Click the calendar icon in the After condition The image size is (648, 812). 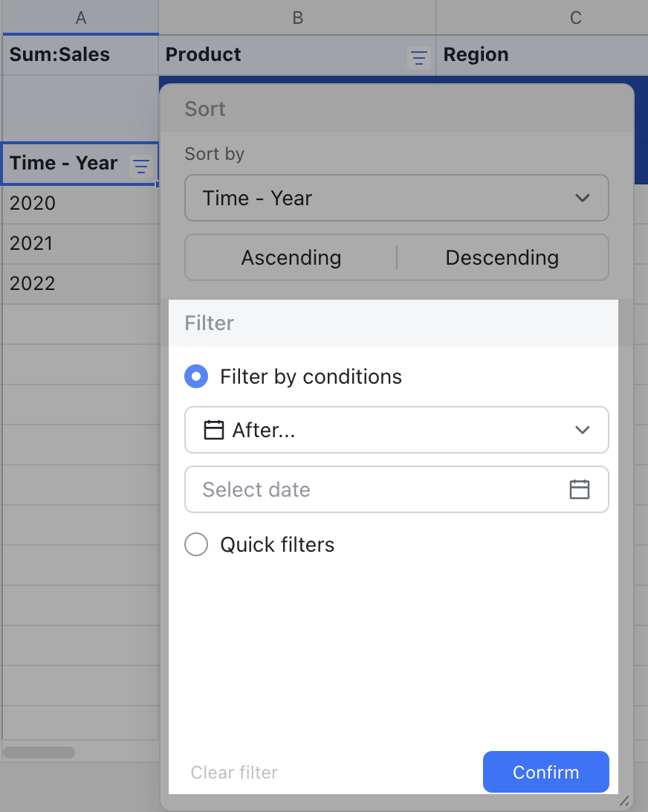(x=213, y=430)
